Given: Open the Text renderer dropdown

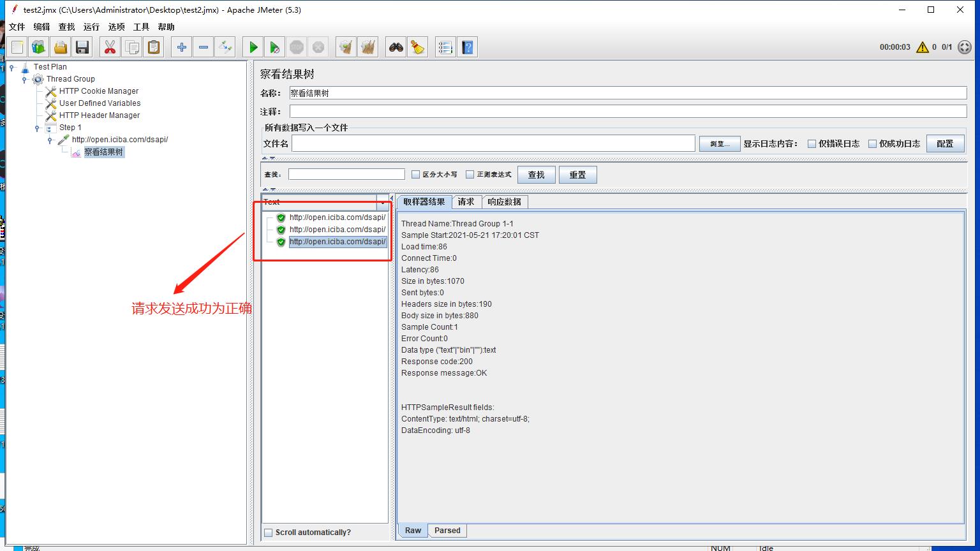Looking at the screenshot, I should point(382,202).
